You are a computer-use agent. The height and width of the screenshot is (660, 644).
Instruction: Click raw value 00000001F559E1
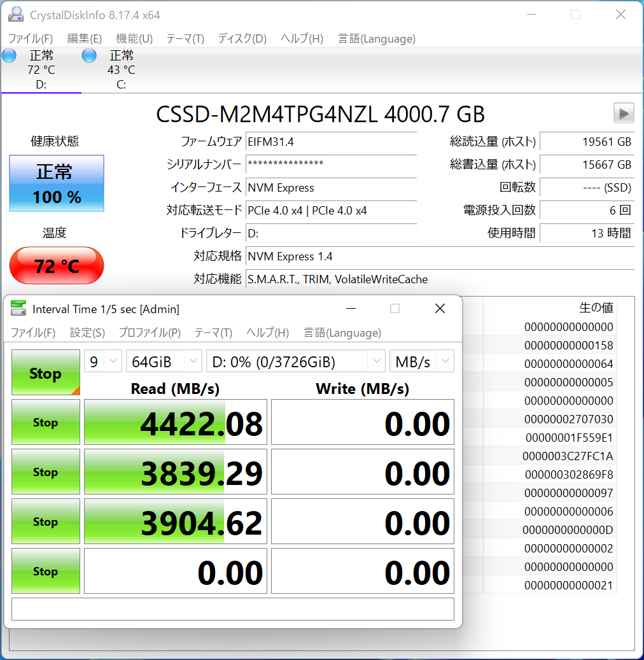[569, 438]
